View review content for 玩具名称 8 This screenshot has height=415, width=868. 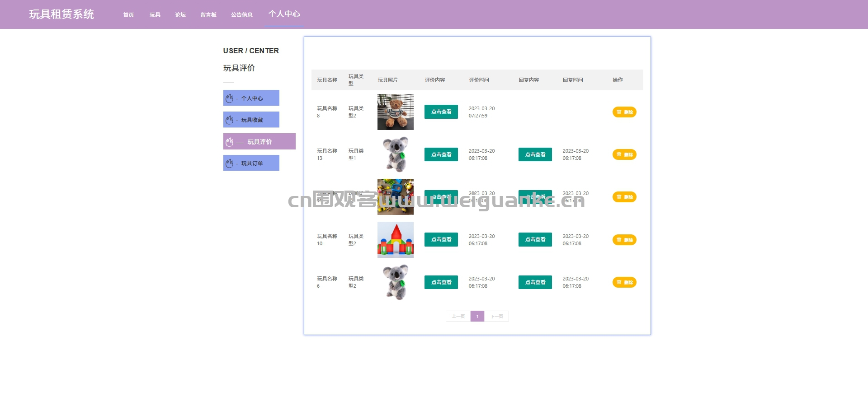[441, 112]
